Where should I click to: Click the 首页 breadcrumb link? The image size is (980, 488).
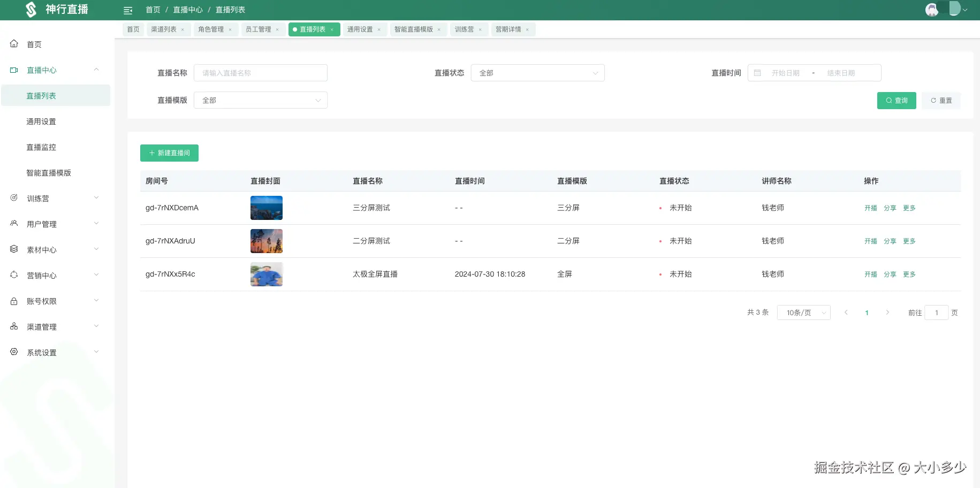[153, 10]
